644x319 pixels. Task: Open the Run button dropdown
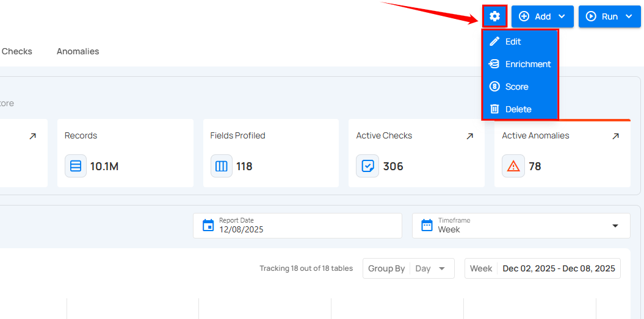coord(609,16)
